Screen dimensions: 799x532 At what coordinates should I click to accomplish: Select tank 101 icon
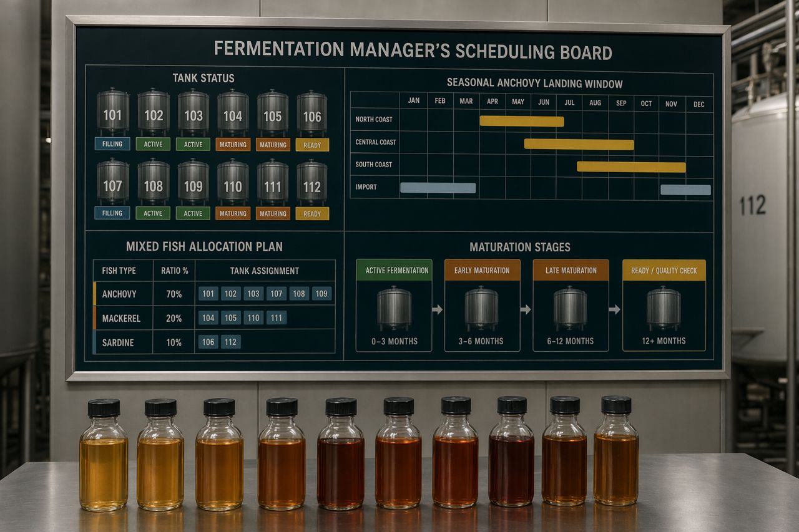coord(113,112)
